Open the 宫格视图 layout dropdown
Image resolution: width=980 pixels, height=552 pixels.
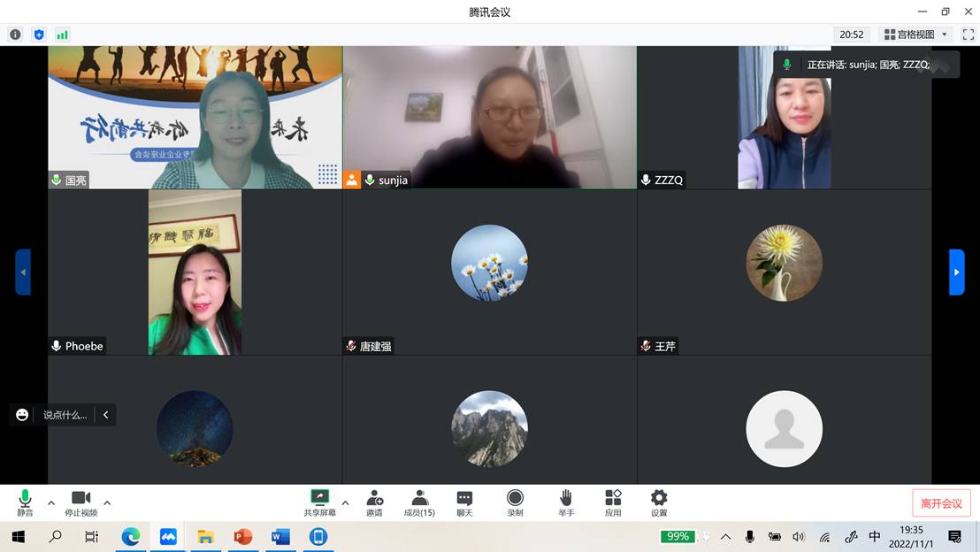tap(915, 34)
